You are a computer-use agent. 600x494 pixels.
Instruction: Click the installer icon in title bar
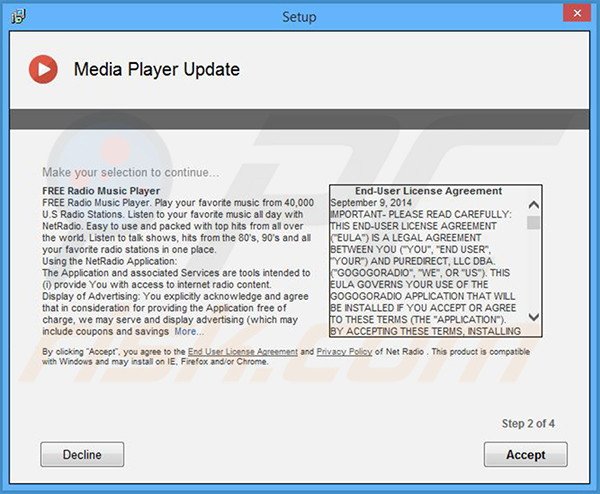18,16
